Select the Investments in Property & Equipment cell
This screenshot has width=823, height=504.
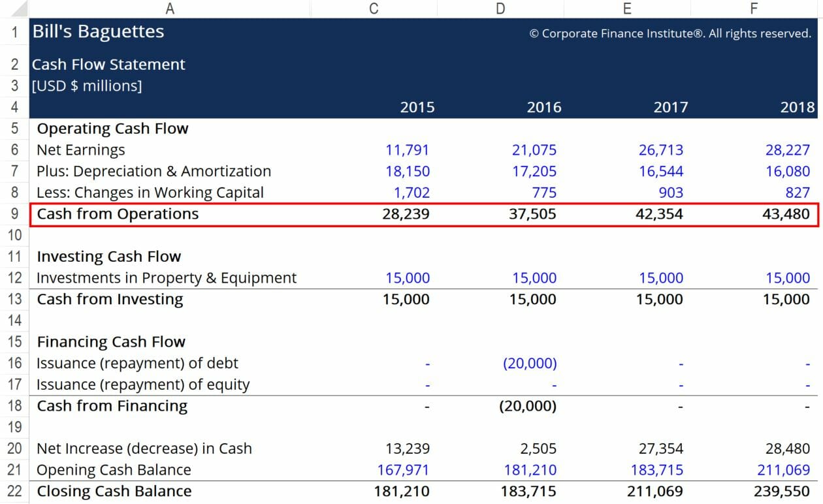[x=167, y=277]
